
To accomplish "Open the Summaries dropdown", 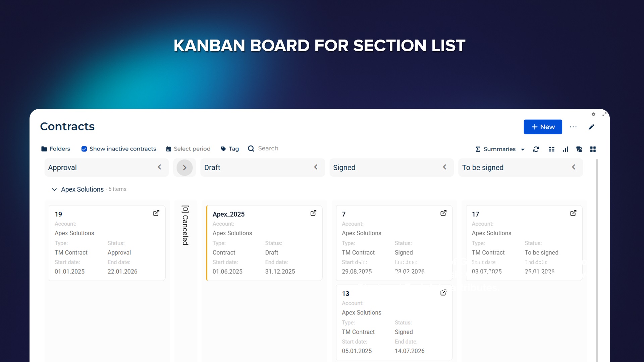I will click(x=500, y=149).
